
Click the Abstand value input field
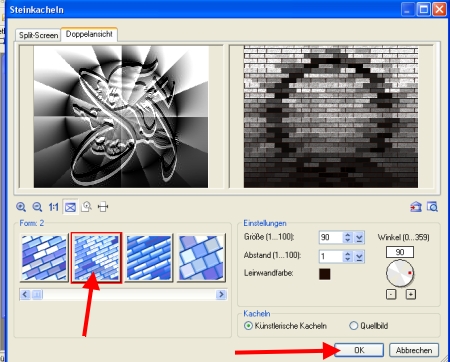tap(330, 256)
